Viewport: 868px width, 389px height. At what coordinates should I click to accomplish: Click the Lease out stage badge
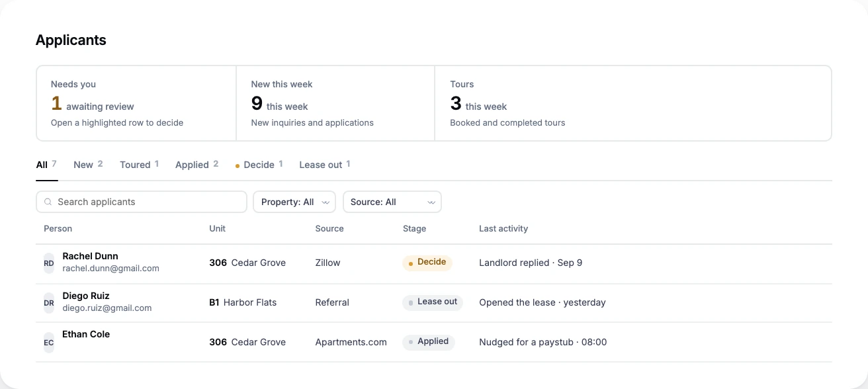click(x=433, y=302)
